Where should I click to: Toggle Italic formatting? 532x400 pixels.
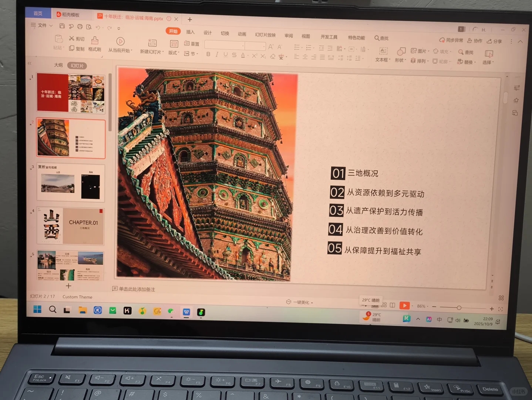click(x=217, y=54)
